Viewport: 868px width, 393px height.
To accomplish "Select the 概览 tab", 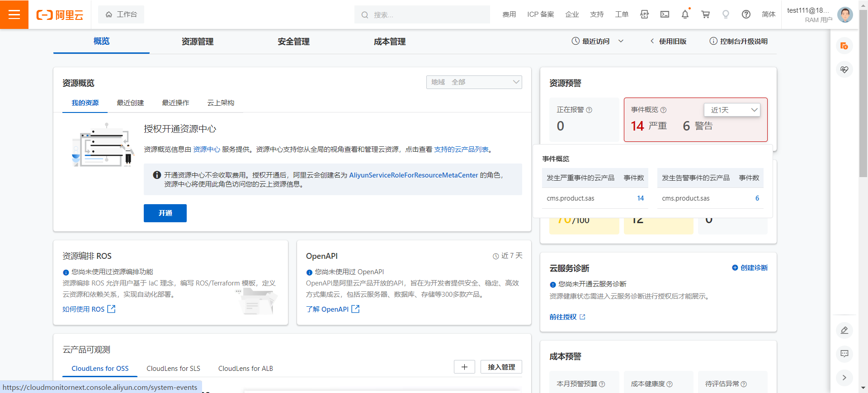I will click(101, 41).
